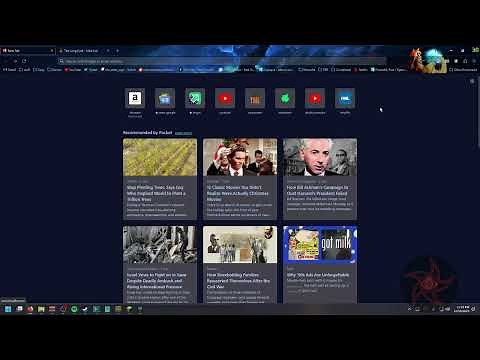
Task: Open the orange TNT-style shortcut tile
Action: click(x=255, y=98)
